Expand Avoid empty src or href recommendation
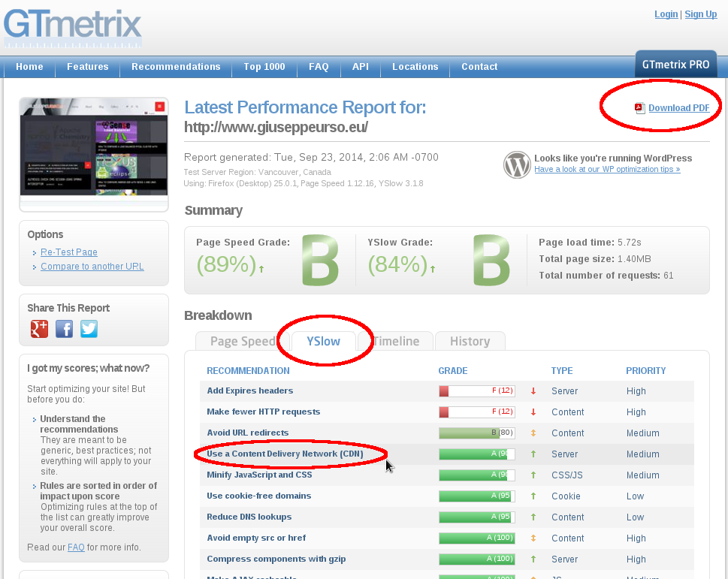This screenshot has height=579, width=728. [256, 538]
